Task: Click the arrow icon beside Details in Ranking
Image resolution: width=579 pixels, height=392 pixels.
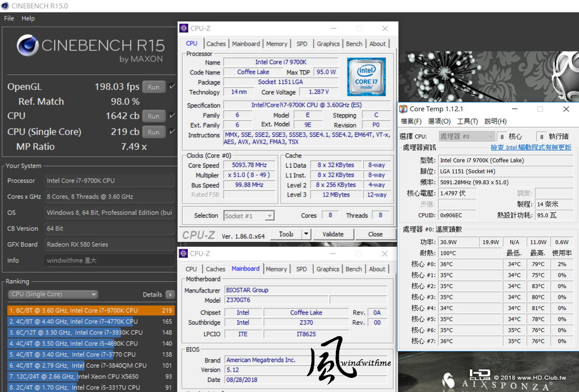Action: point(170,294)
